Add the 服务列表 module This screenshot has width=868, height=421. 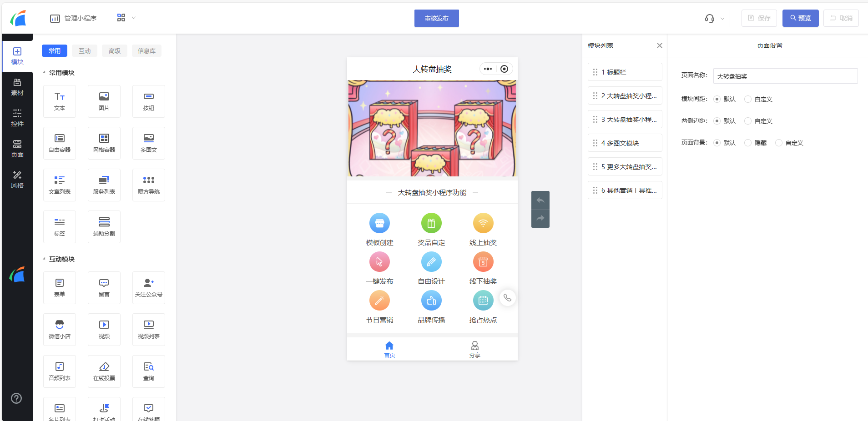coord(104,185)
